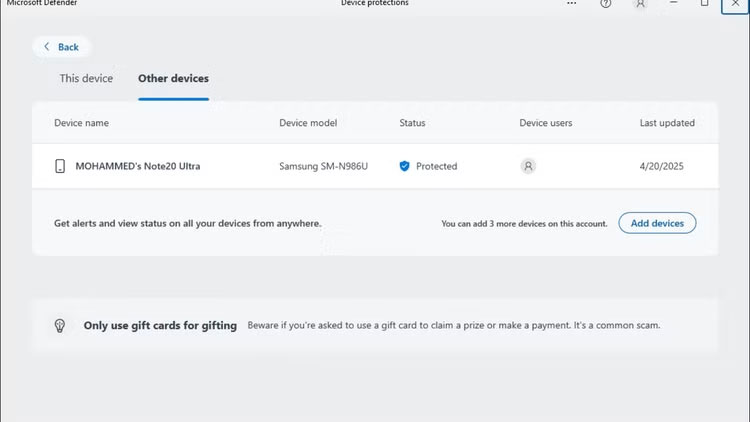The width and height of the screenshot is (750, 422).
Task: Click the Device name column header
Action: pyautogui.click(x=81, y=123)
